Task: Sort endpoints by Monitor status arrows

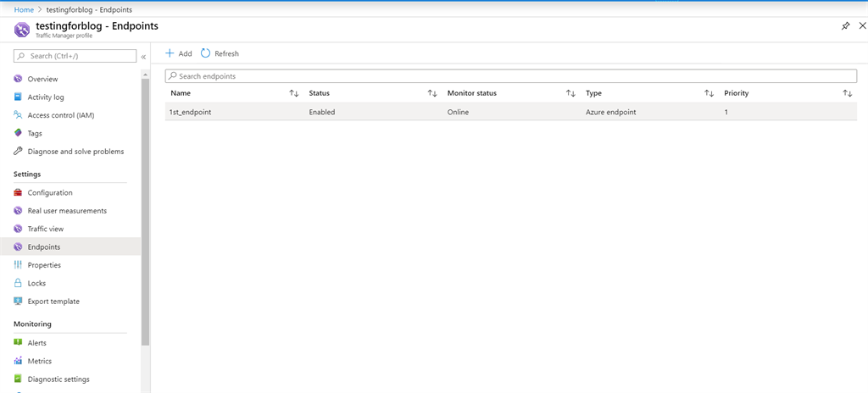Action: 570,93
